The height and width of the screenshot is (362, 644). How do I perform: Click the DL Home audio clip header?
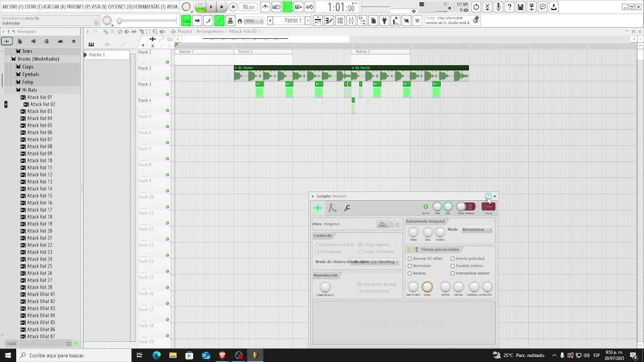click(x=292, y=68)
